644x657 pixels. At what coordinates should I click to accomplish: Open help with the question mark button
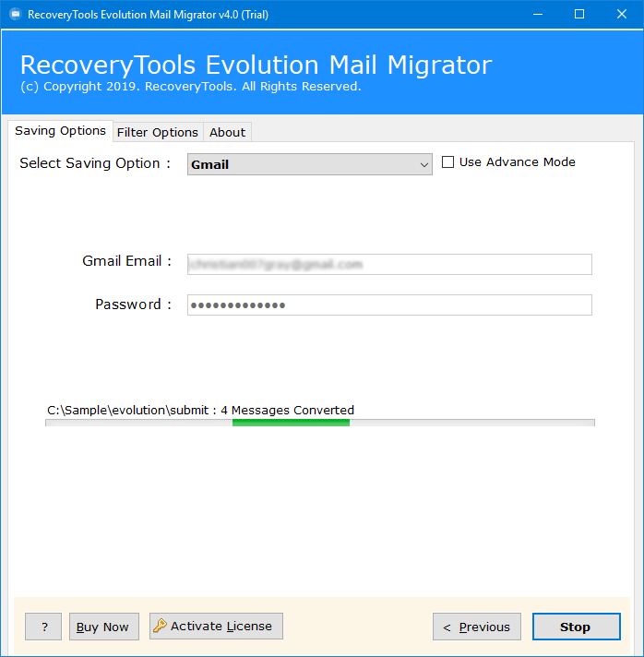pyautogui.click(x=43, y=627)
